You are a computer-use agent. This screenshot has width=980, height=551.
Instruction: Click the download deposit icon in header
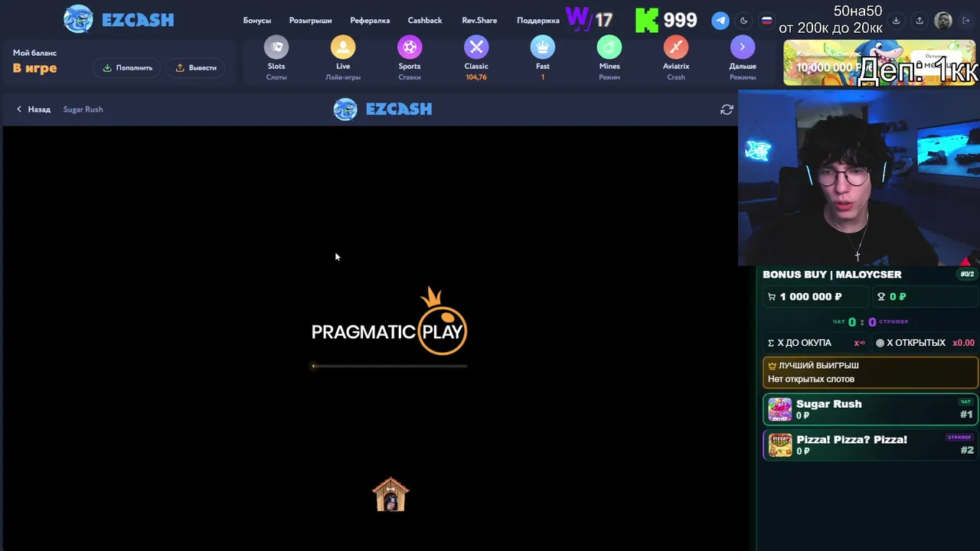coord(896,21)
